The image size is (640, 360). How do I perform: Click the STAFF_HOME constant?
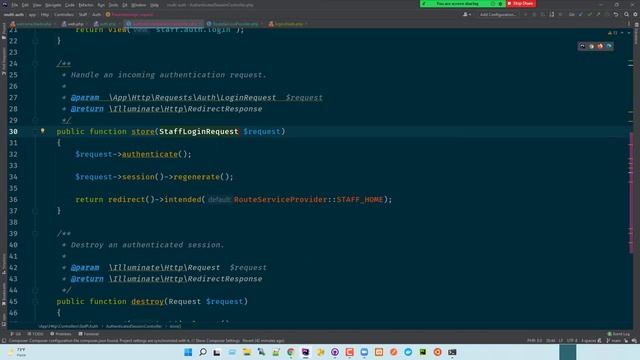[360, 200]
